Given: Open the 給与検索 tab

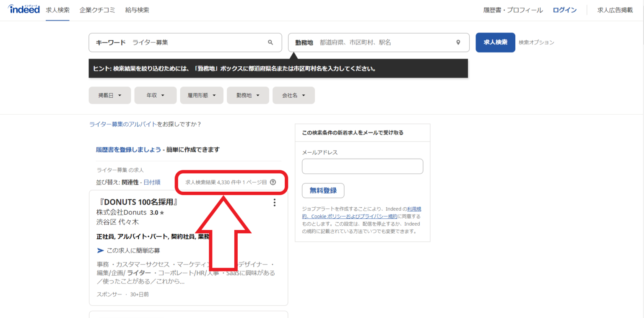Looking at the screenshot, I should [x=137, y=10].
